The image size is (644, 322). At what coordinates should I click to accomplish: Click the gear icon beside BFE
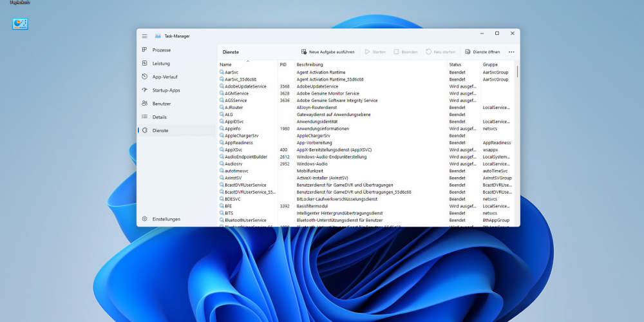(222, 206)
